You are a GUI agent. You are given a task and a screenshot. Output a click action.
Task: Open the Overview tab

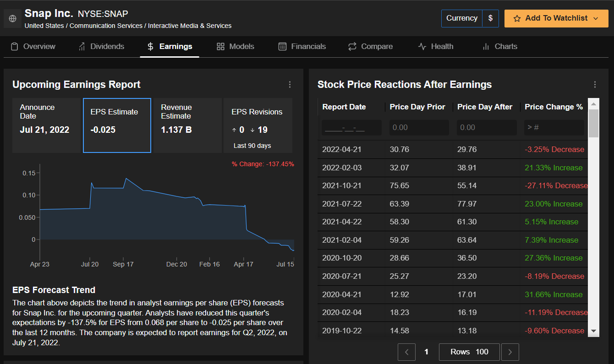pyautogui.click(x=33, y=46)
